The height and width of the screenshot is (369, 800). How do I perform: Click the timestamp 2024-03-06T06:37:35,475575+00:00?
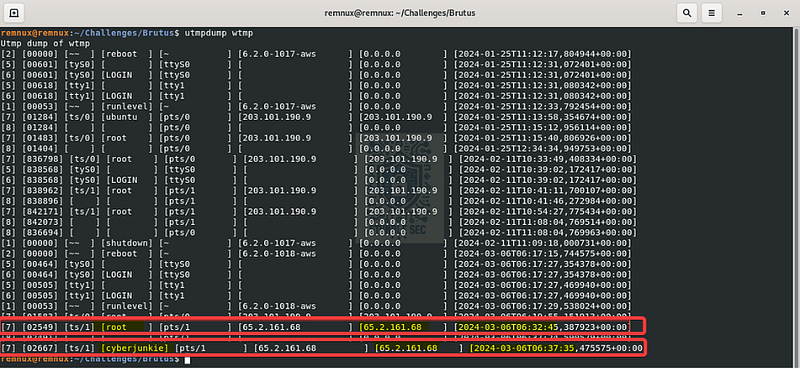pyautogui.click(x=558, y=348)
